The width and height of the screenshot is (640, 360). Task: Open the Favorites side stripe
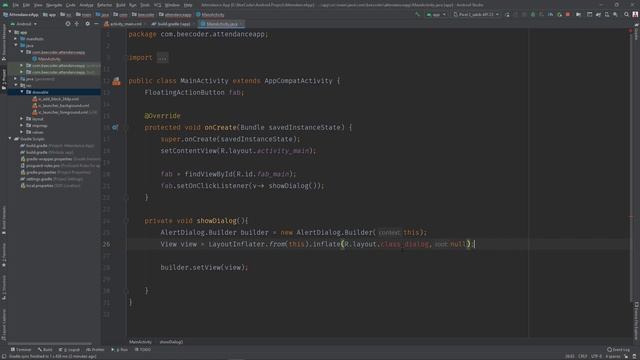pos(4,255)
